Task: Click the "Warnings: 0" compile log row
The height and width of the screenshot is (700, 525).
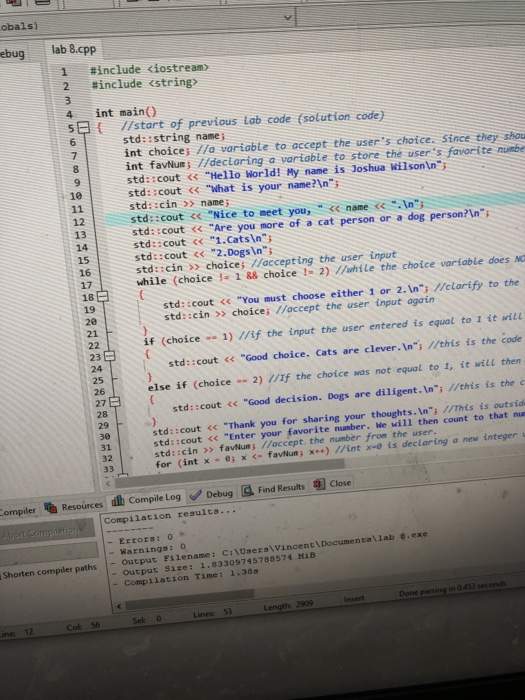Action: [x=149, y=549]
